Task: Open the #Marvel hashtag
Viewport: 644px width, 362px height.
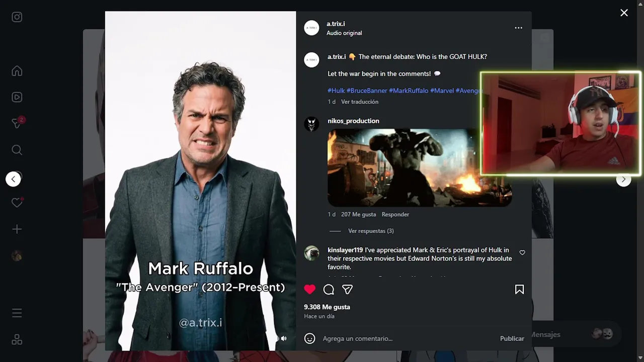Action: [x=442, y=90]
